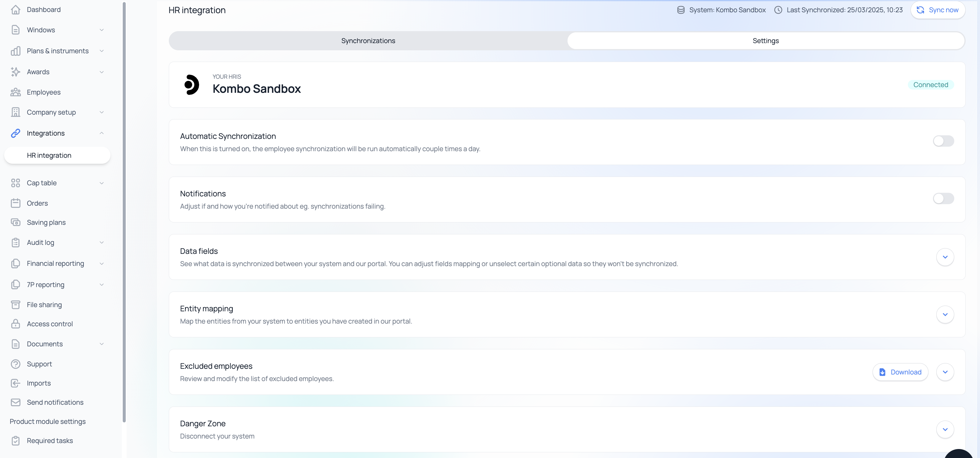The image size is (980, 458).
Task: Expand the Windows sidebar menu chevron
Action: 101,30
